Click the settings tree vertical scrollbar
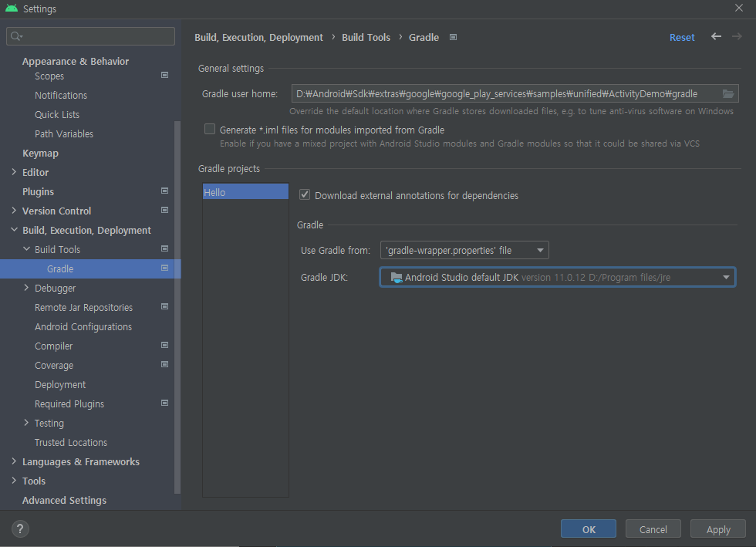 coord(177,307)
